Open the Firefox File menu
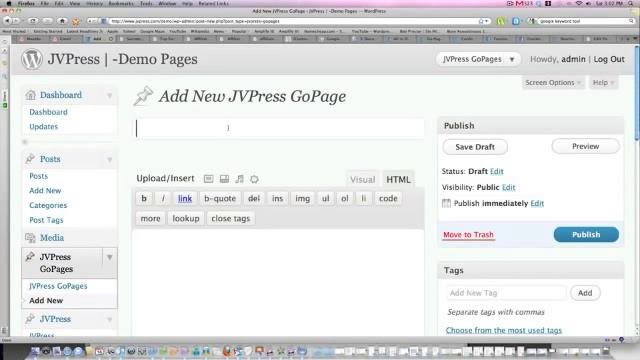640x360 pixels. tap(44, 3)
